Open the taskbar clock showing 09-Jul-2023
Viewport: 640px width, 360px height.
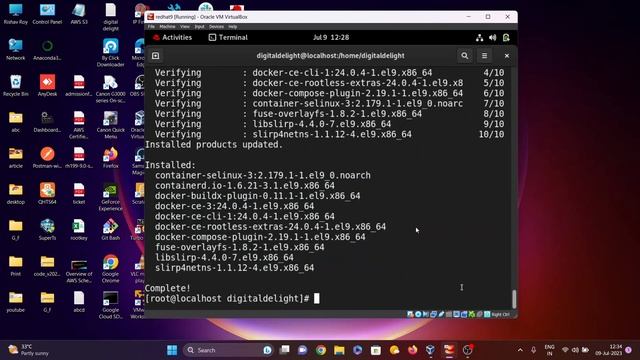(609, 350)
